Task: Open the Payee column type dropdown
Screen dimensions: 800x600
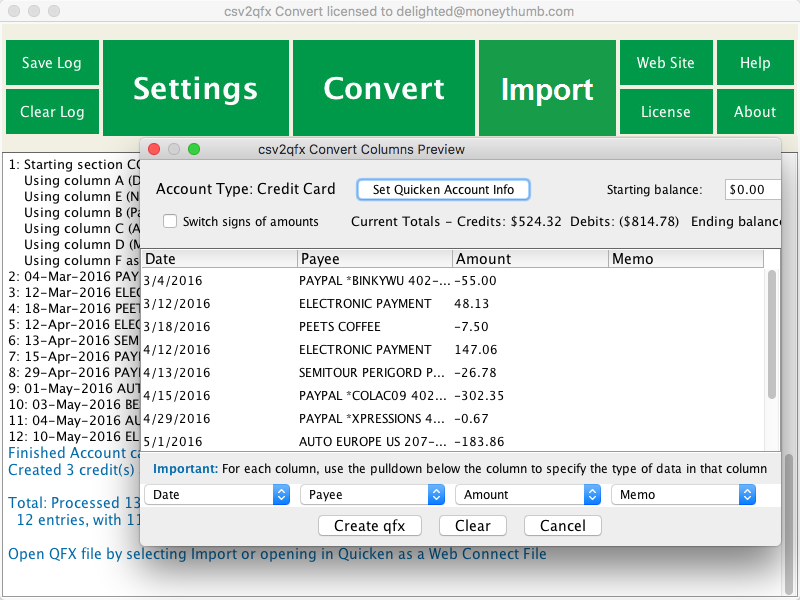Action: coord(372,495)
